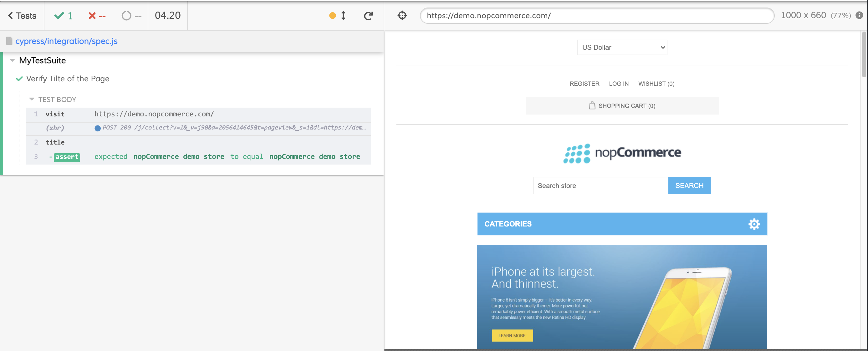
Task: Select LOG IN in the navigation
Action: point(619,84)
